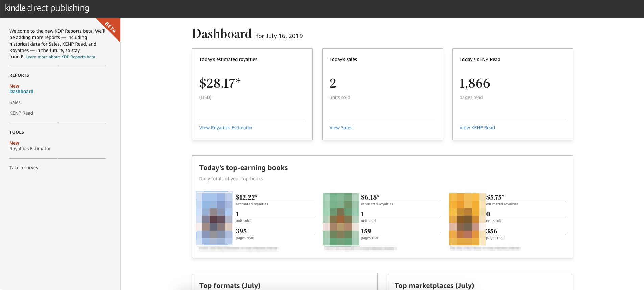The height and width of the screenshot is (290, 644).
Task: Click the 159 pages read figure
Action: coord(366,231)
